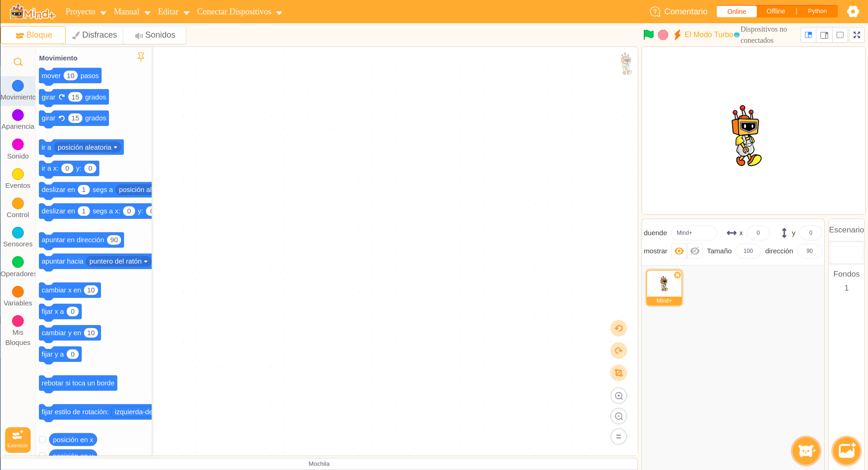868x470 pixels.
Task: Zoom out of the workspace
Action: click(619, 416)
